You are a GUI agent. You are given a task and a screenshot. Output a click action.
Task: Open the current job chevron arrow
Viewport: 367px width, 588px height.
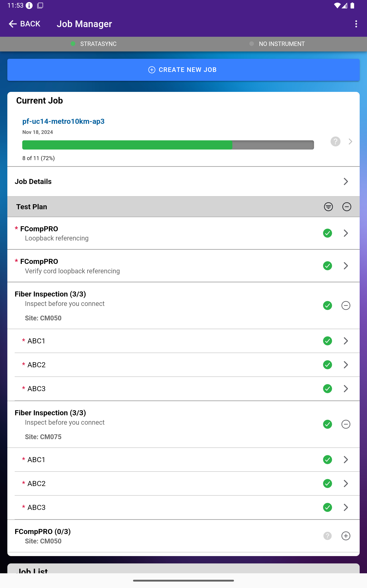pos(350,141)
